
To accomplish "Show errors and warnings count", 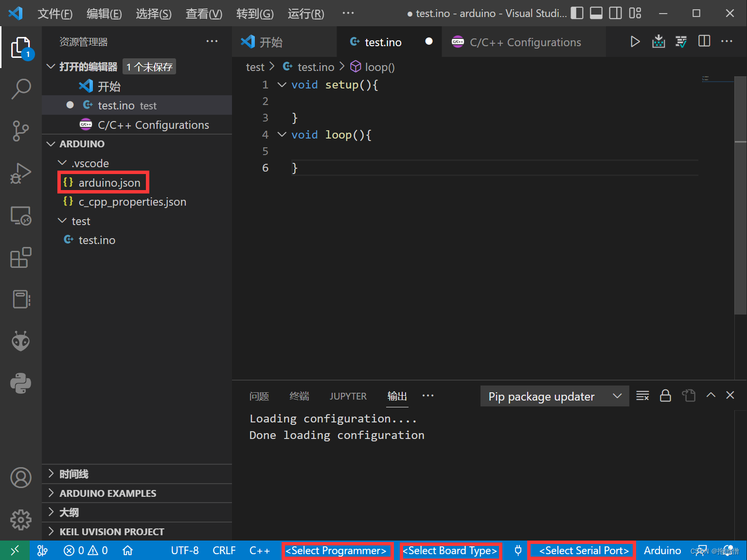I will click(86, 550).
